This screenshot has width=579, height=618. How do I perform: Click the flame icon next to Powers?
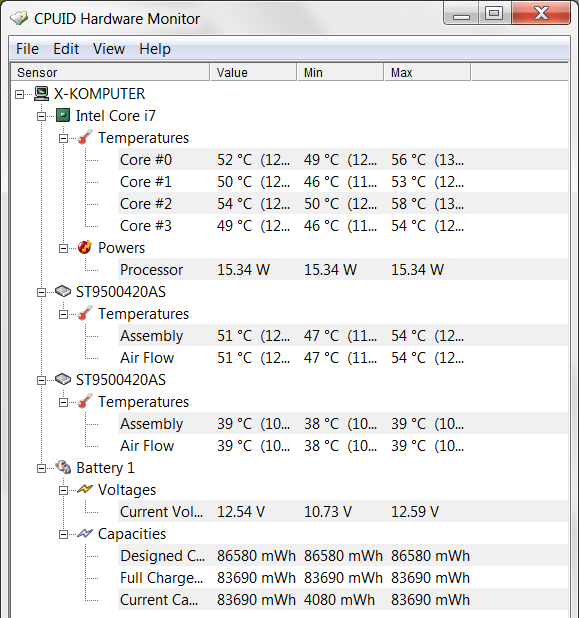[x=85, y=248]
